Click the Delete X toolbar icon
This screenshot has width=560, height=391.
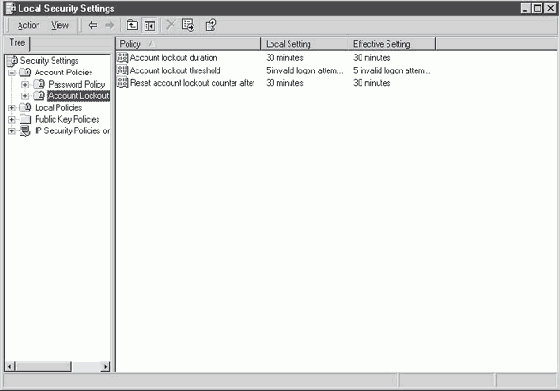170,25
